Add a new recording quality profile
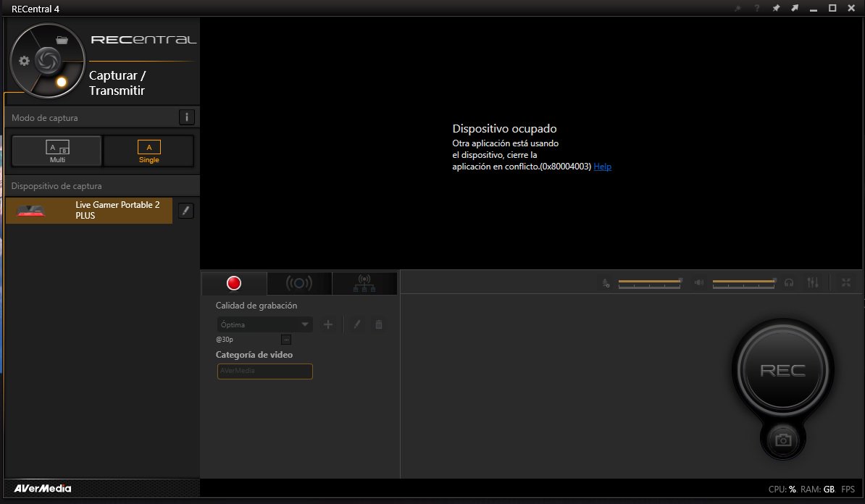The width and height of the screenshot is (865, 504). [x=327, y=324]
